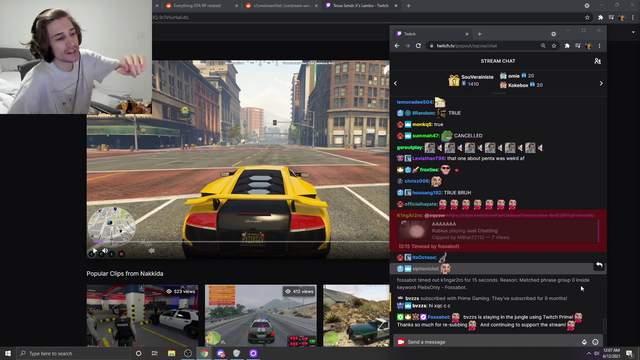This screenshot has height=360, width=640.
Task: Open the taskbar clock and date
Action: pyautogui.click(x=611, y=353)
